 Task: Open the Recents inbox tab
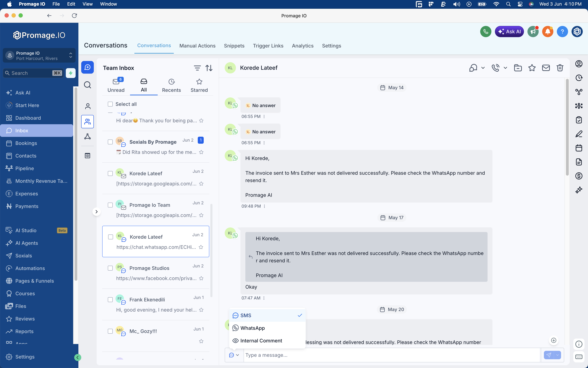[x=171, y=86]
